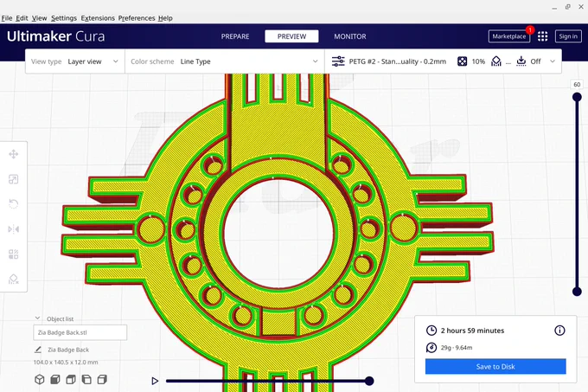
Task: Click the material usage spool icon
Action: pyautogui.click(x=431, y=348)
